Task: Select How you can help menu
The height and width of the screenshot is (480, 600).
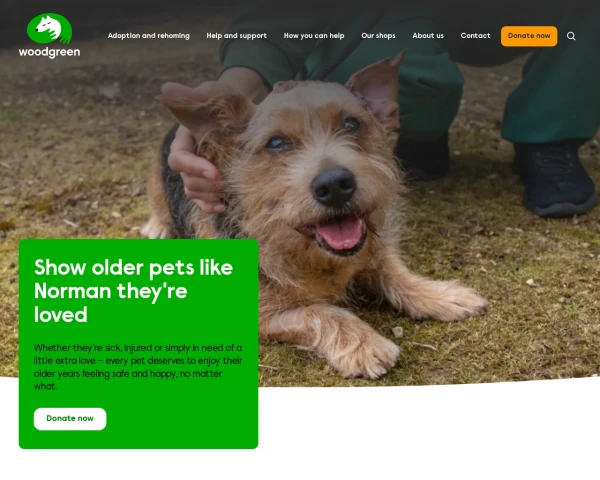Action: pyautogui.click(x=314, y=36)
